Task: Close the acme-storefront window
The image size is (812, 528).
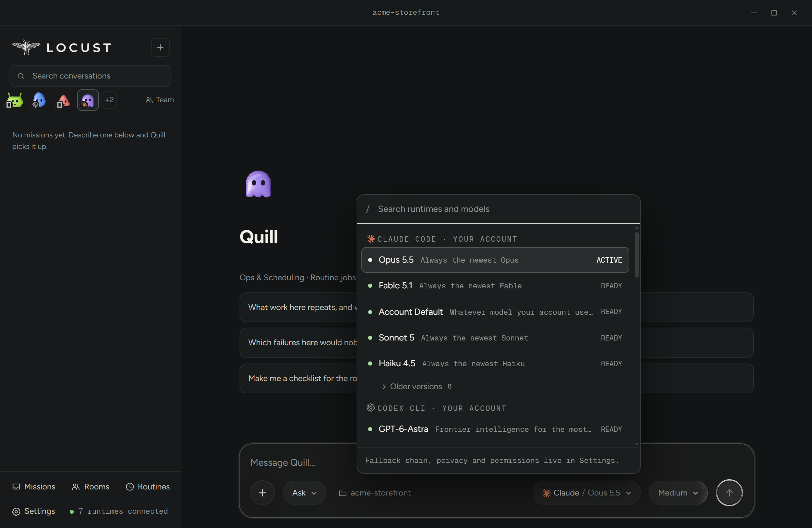Action: click(794, 13)
